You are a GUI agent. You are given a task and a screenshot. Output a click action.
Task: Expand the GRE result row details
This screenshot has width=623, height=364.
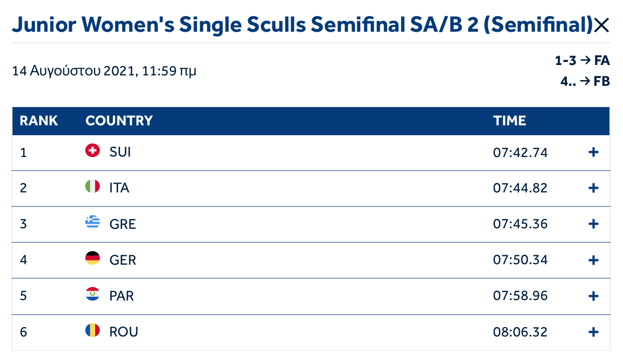[593, 224]
